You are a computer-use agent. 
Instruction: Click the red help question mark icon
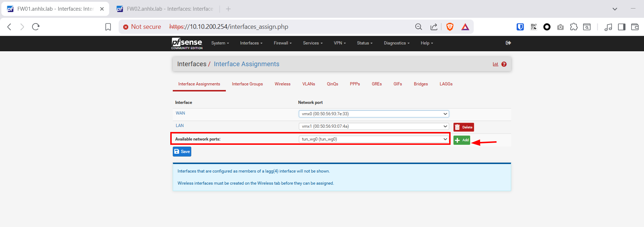[504, 64]
